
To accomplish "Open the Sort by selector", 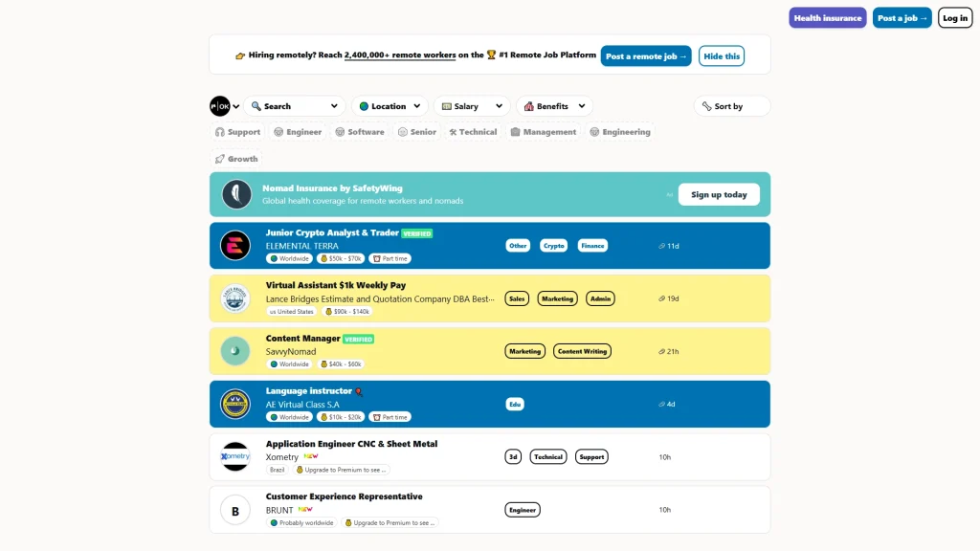I will (731, 106).
